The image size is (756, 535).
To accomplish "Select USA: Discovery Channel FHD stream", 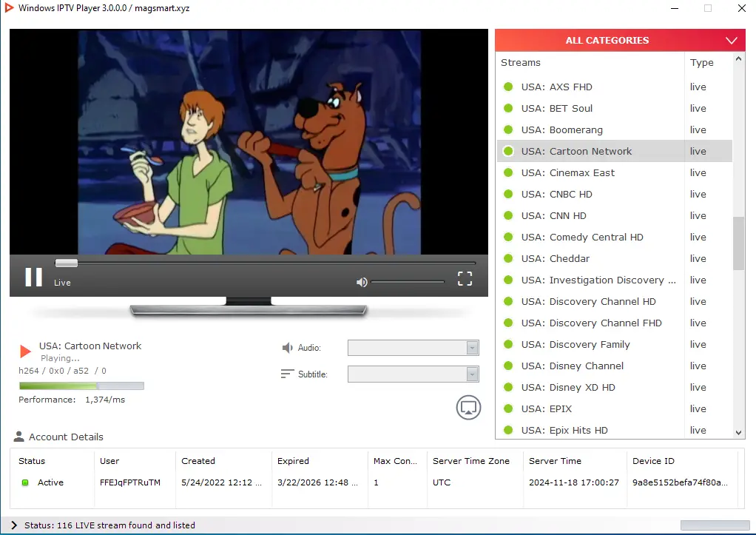I will (x=614, y=323).
